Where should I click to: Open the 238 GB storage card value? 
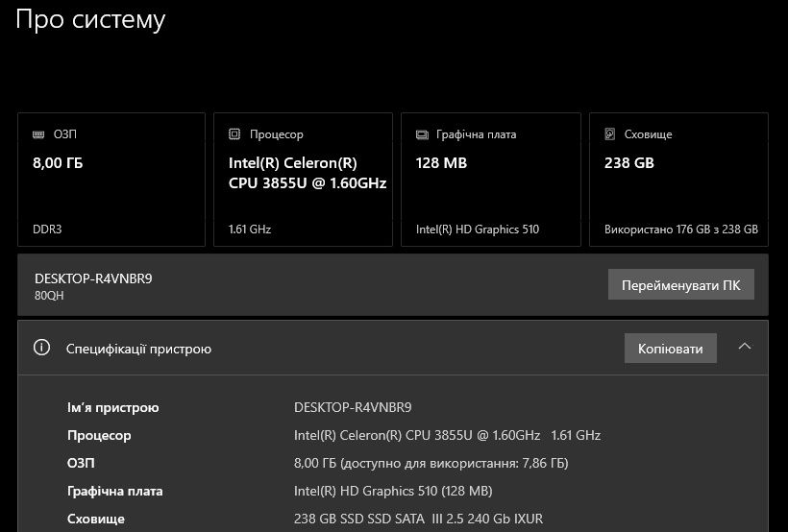point(629,163)
